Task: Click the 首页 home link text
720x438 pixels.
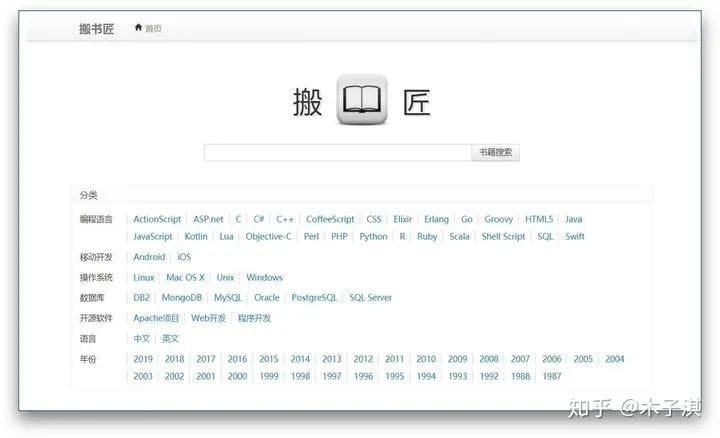Action: (x=153, y=28)
